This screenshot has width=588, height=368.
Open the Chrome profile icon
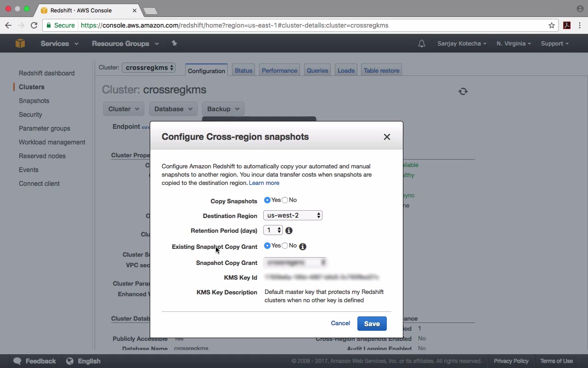(x=580, y=8)
